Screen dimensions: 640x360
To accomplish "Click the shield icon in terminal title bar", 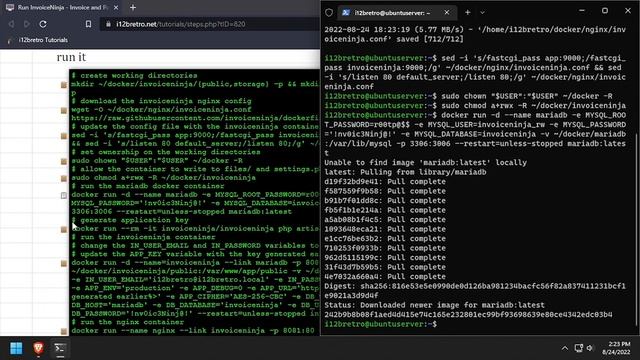I will point(329,13).
